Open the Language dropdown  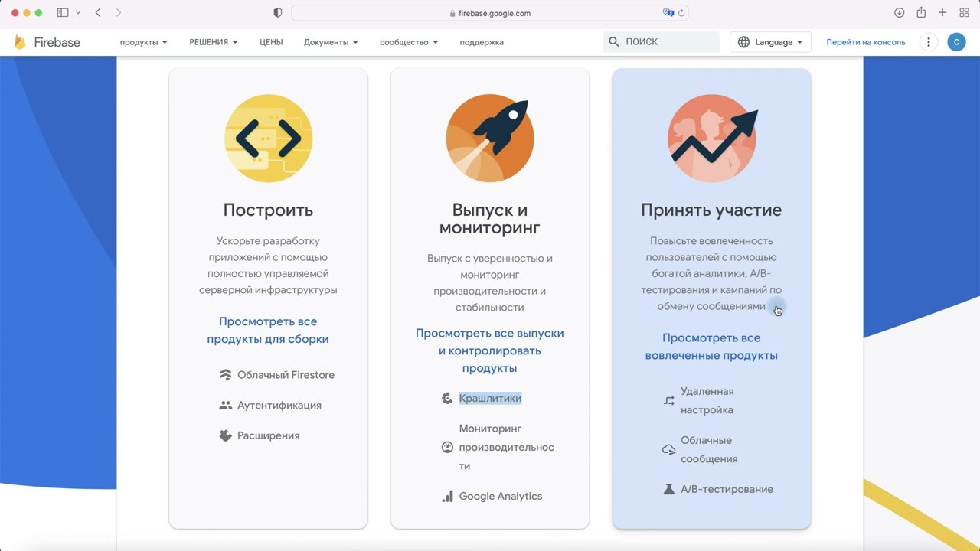tap(770, 42)
